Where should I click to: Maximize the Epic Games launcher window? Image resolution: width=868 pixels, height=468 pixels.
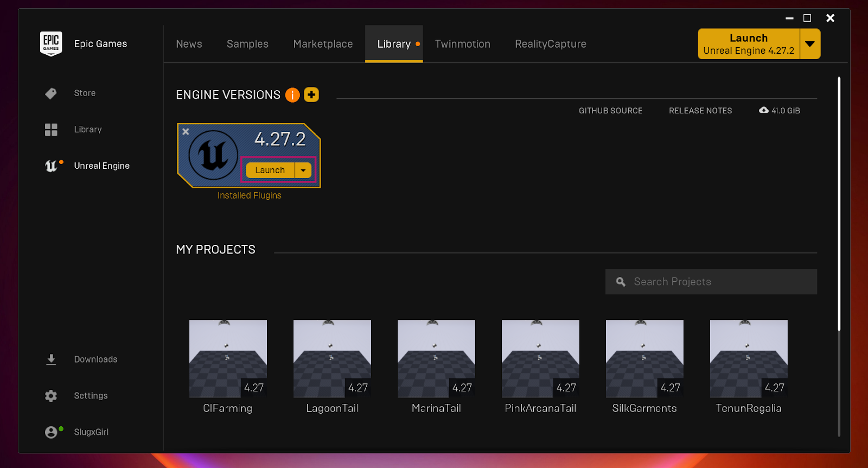click(x=807, y=18)
